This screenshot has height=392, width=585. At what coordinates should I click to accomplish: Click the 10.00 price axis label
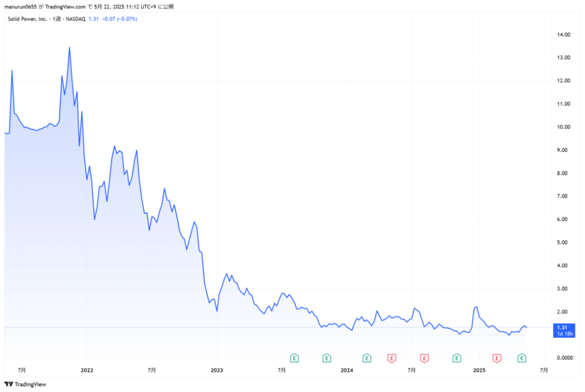tap(563, 127)
